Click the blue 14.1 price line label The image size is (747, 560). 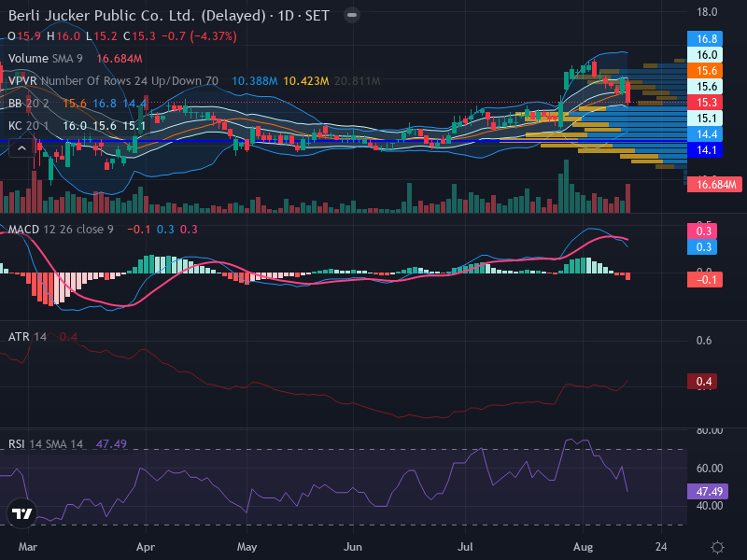coord(705,150)
